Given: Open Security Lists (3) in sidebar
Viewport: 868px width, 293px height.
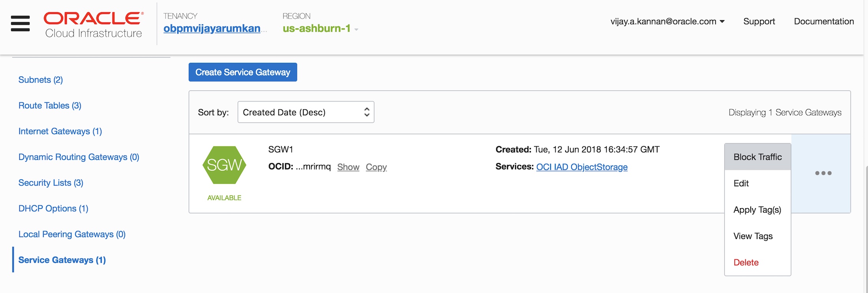Looking at the screenshot, I should pos(51,183).
